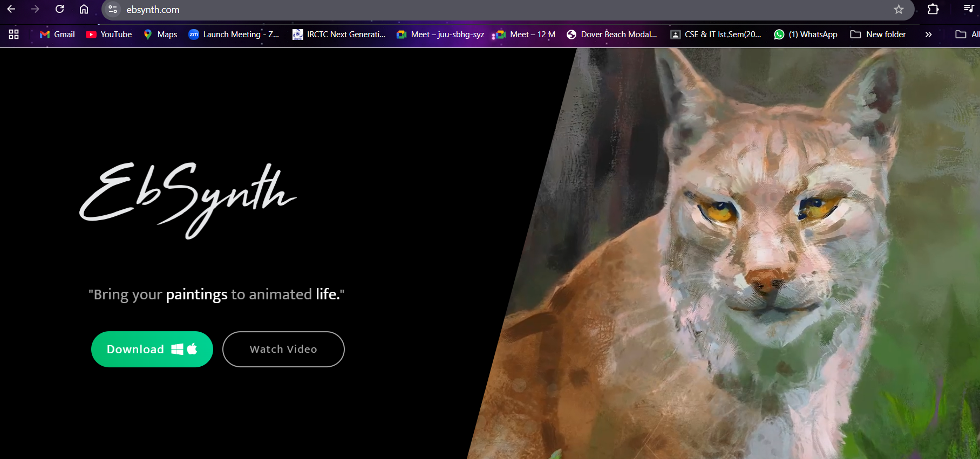
Task: Open the Gmail bookmark
Action: pos(57,35)
